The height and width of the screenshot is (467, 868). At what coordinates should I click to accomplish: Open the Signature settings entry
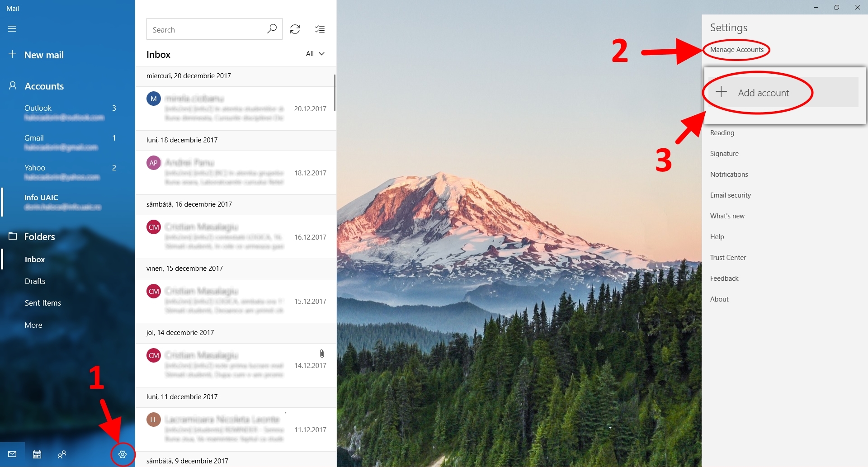724,154
